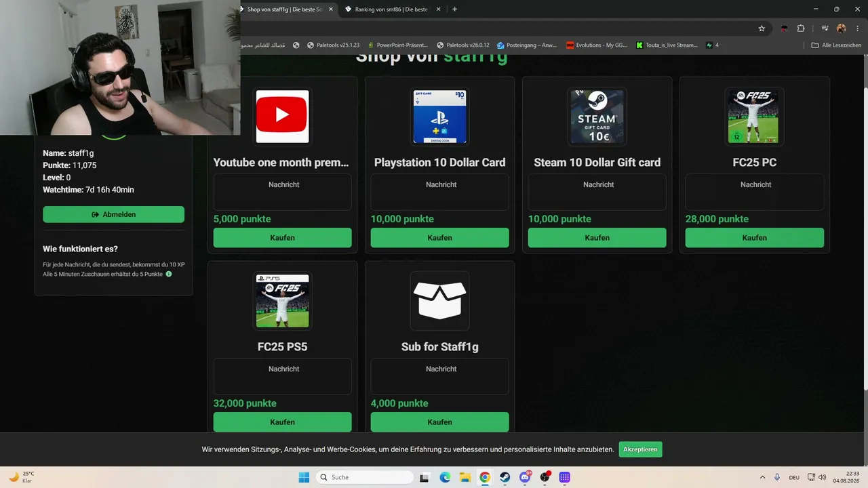Switch the DEU keyboard language indicator
Screen dimensions: 868x488
794,477
